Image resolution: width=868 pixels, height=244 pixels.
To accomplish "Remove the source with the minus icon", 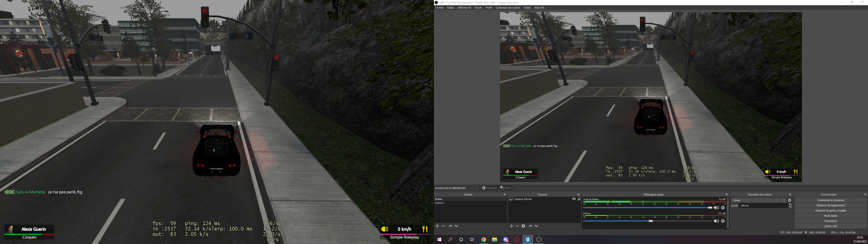I will [x=517, y=226].
